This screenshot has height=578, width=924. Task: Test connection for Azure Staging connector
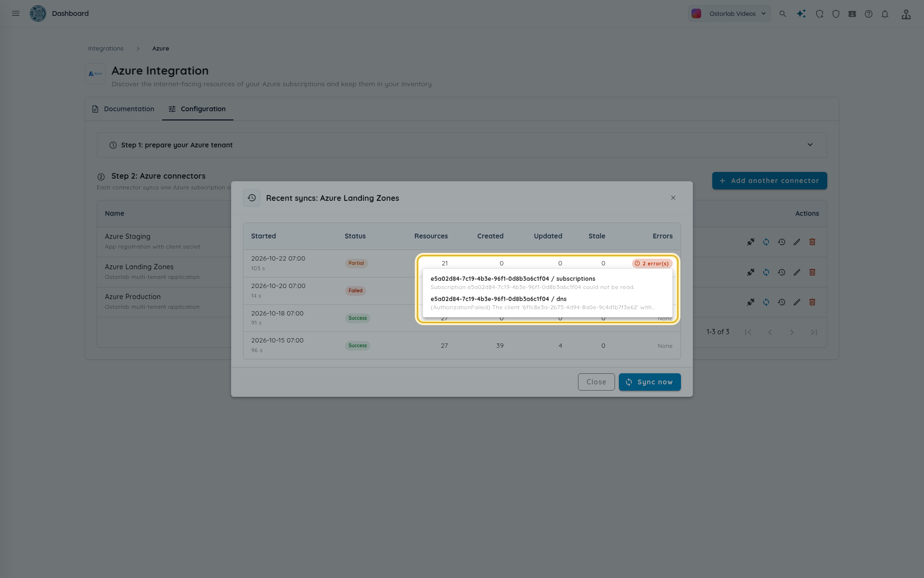(751, 242)
